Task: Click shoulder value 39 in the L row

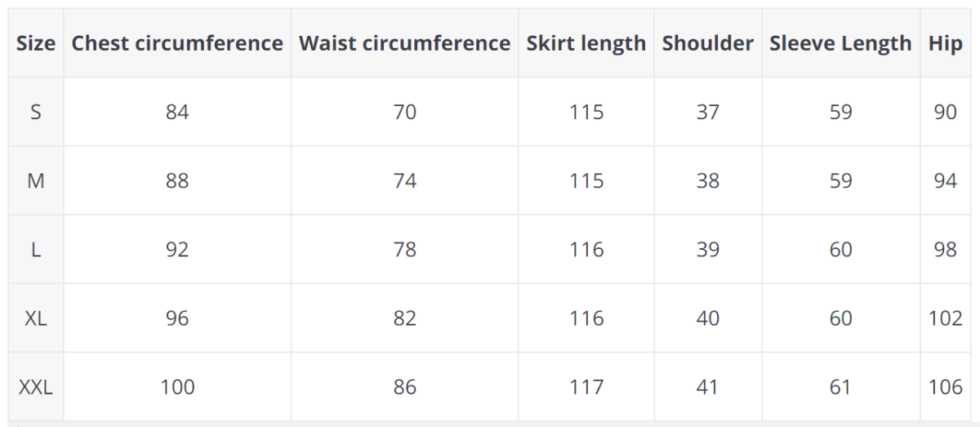Action: tap(707, 249)
